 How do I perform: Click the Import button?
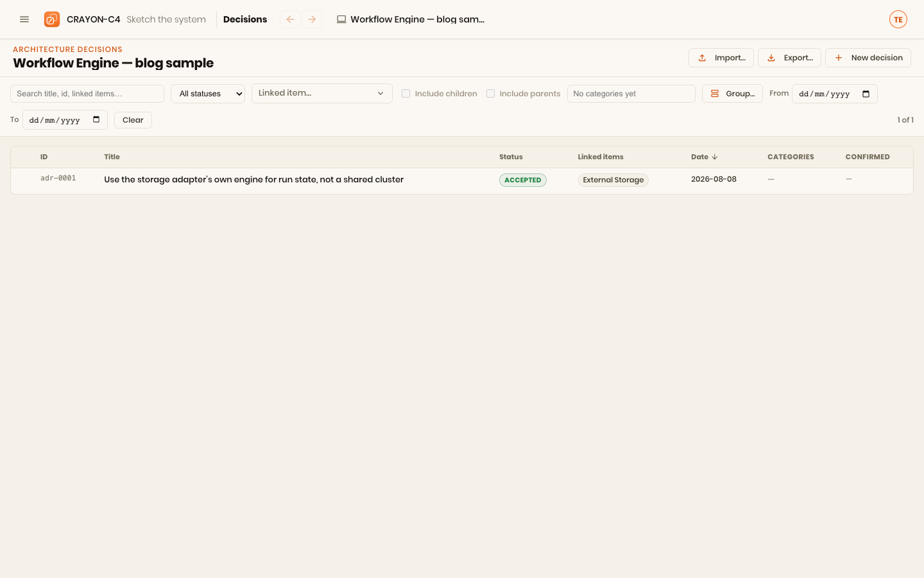click(721, 58)
